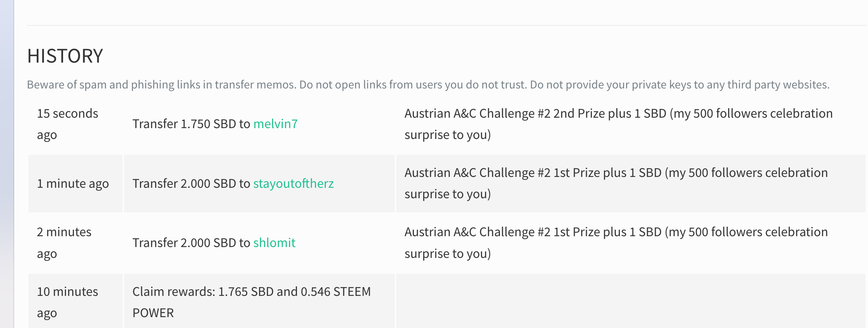Open the stayoutoftherz user profile link
Screen dimensions: 868x328
pyautogui.click(x=293, y=184)
